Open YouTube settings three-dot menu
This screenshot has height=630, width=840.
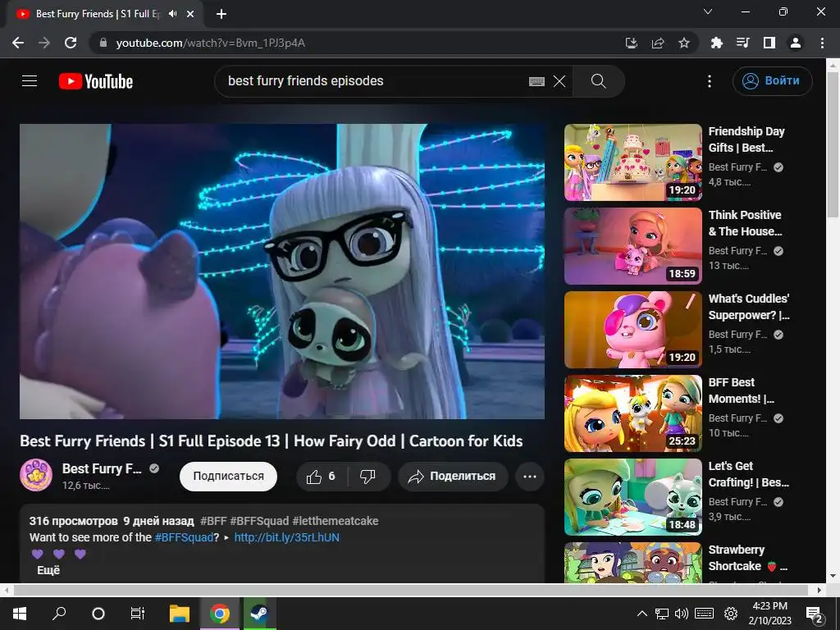click(710, 81)
